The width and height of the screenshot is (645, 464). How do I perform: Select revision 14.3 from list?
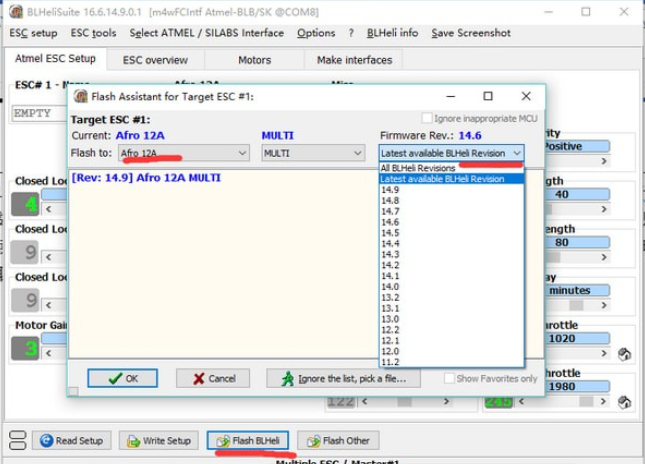click(x=451, y=254)
